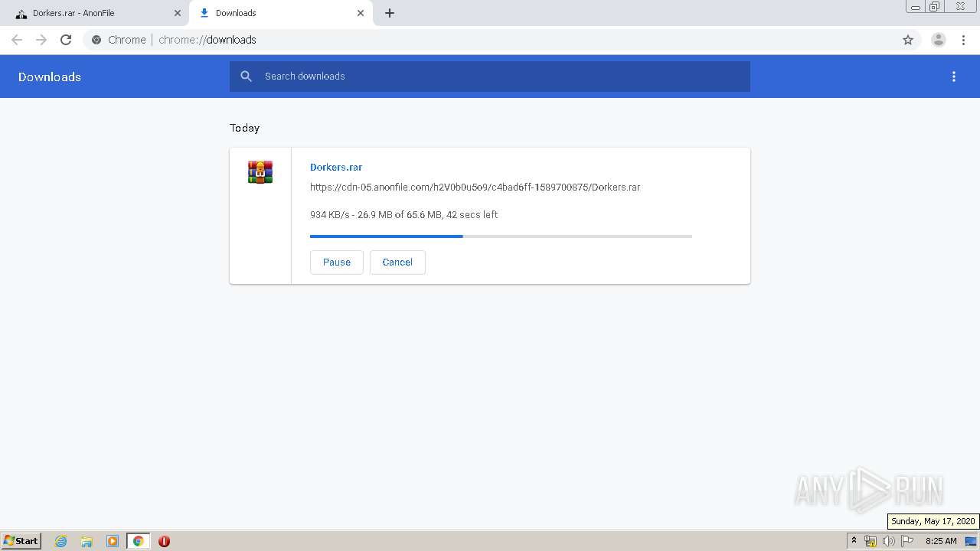Switch to the Dorkers.rar - AnonFile tab

coord(96,13)
